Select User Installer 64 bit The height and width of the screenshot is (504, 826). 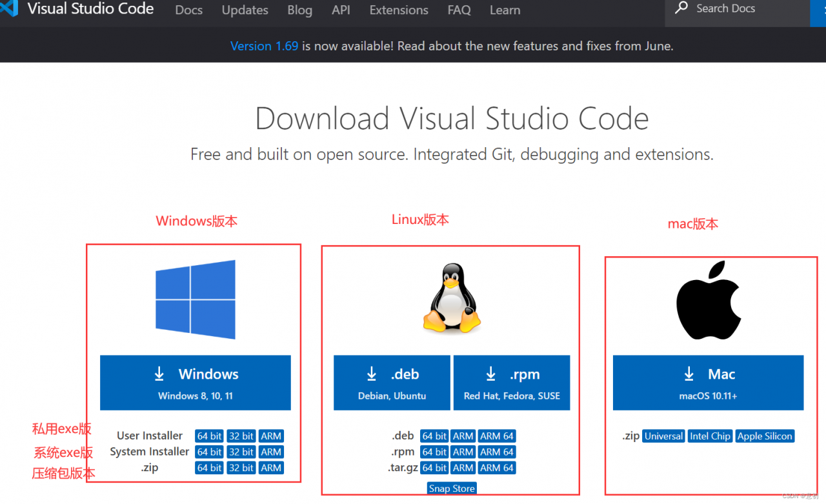tap(210, 436)
